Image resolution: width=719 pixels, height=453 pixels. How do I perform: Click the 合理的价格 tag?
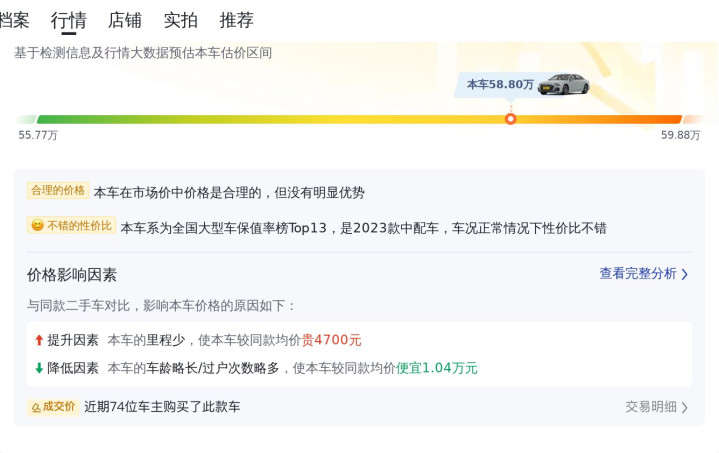[x=58, y=190]
